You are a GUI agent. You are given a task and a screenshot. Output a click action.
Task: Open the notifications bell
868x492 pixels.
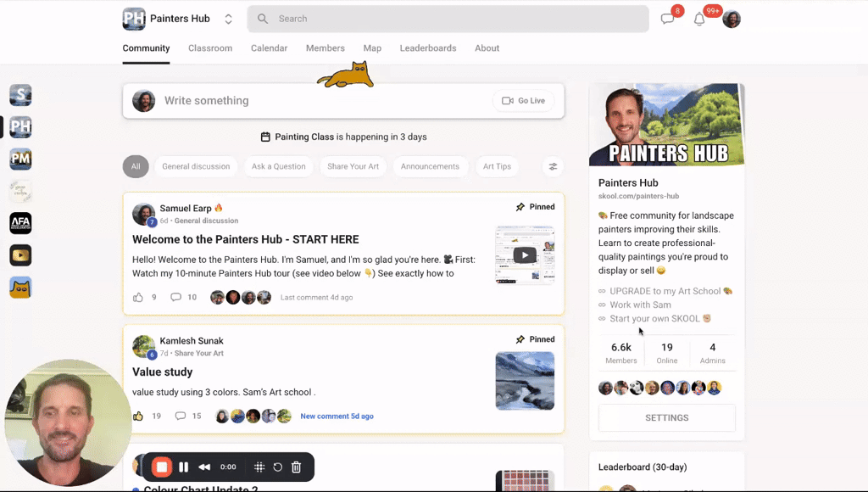click(700, 18)
